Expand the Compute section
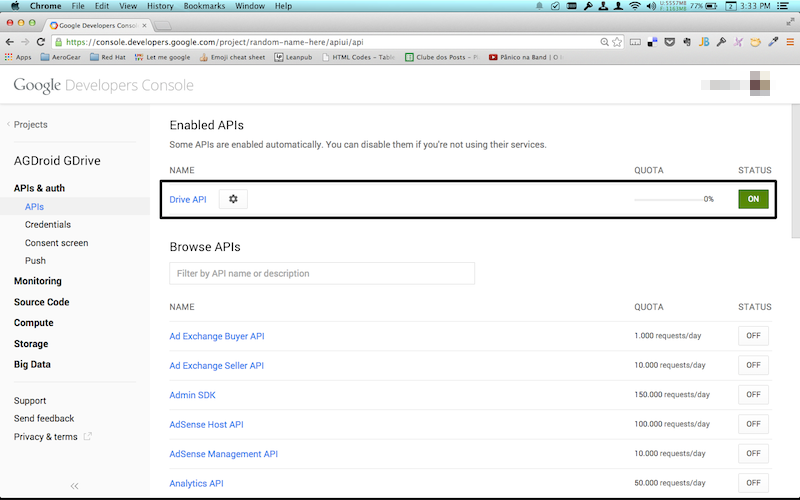800x500 pixels. pos(34,323)
